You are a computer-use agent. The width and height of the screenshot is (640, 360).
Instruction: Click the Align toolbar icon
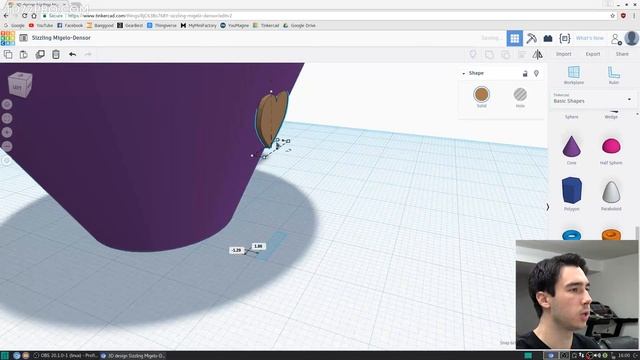pos(522,54)
